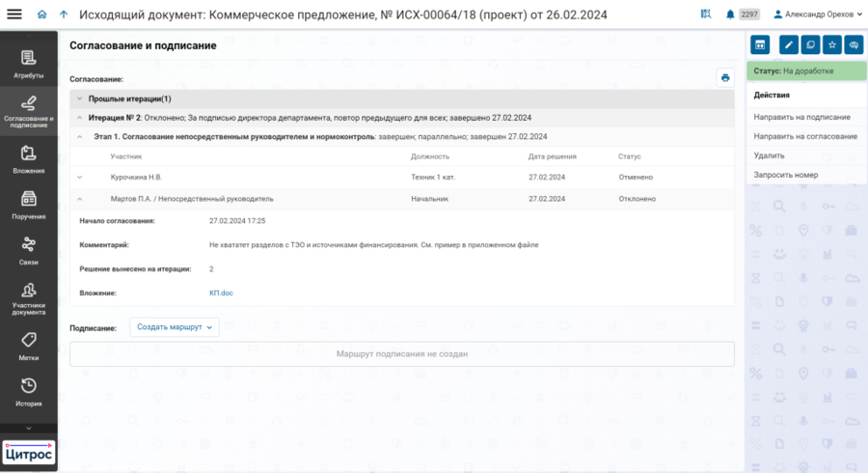Screen dimensions: 868x473
Task: Print the approval sheet with printer icon
Action: pyautogui.click(x=724, y=78)
